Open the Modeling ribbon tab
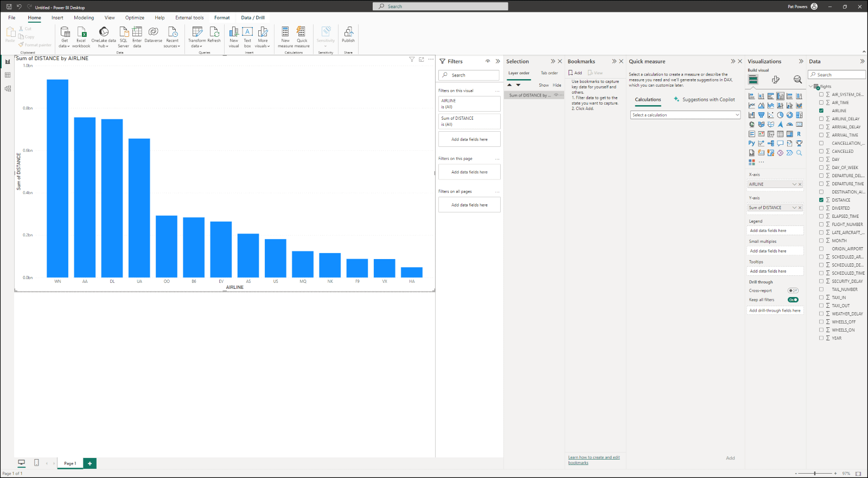 pos(84,18)
